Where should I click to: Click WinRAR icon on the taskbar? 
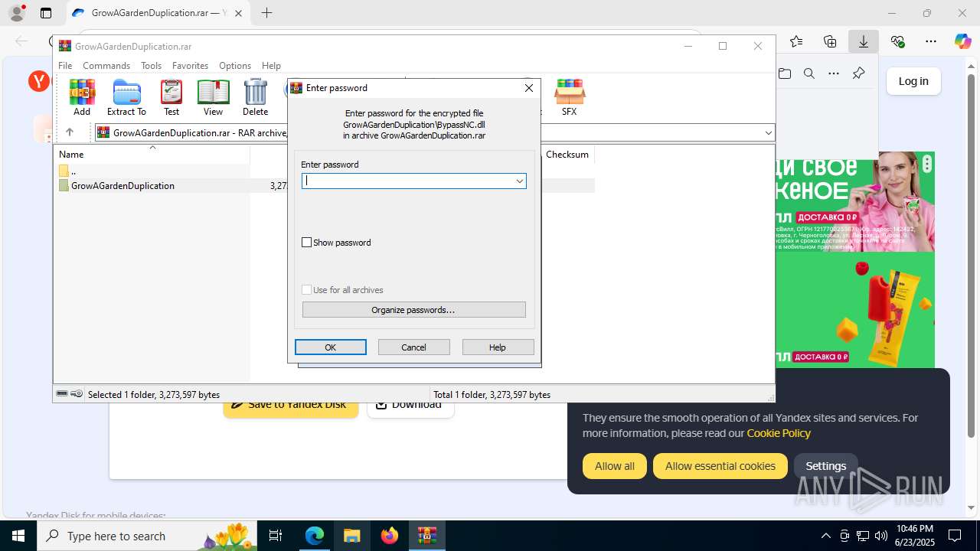[x=427, y=536]
